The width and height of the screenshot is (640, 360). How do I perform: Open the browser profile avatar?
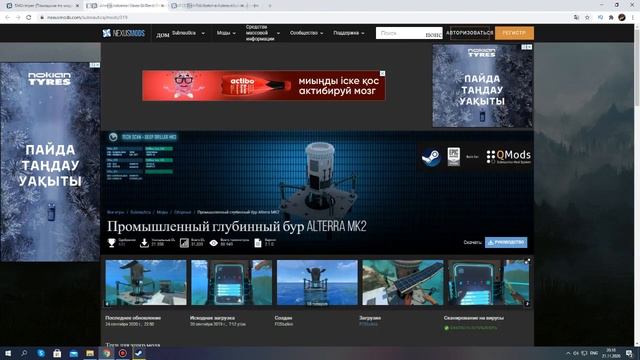point(622,18)
